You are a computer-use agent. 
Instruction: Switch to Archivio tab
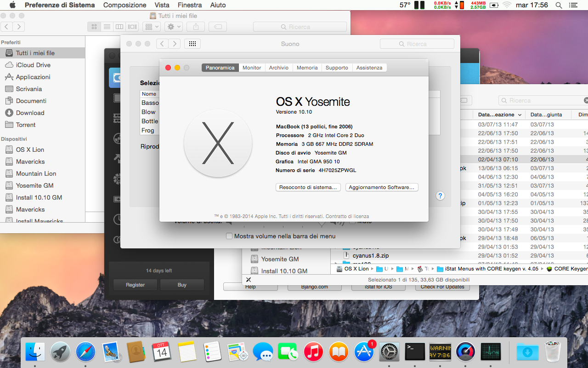tap(279, 68)
